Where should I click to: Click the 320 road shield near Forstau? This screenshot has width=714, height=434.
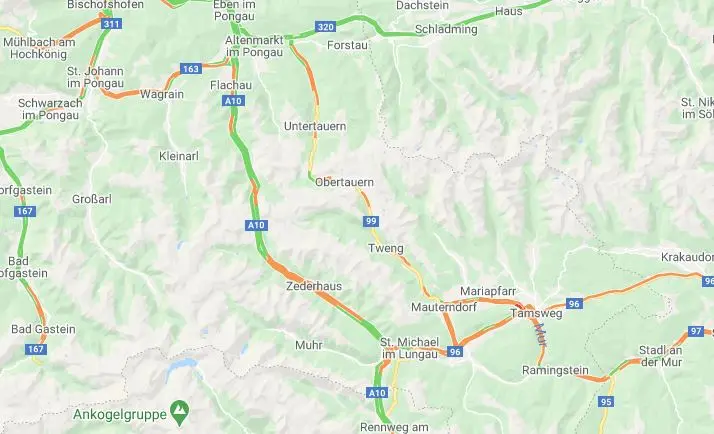coord(326,27)
